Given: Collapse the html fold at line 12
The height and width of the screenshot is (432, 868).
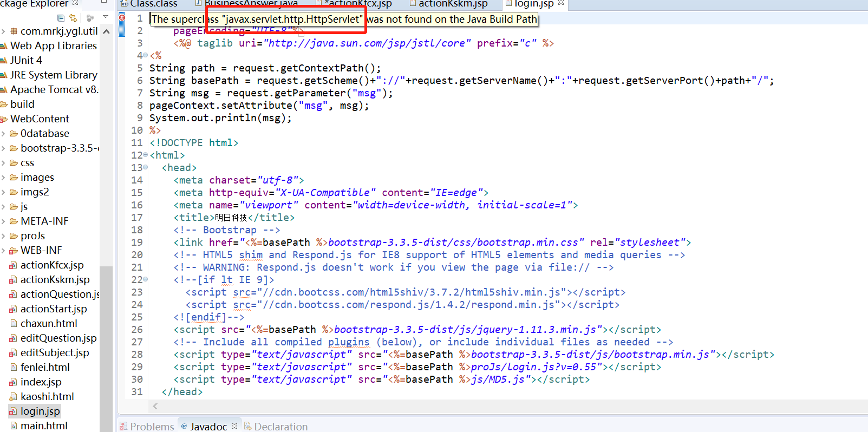Looking at the screenshot, I should pos(146,155).
